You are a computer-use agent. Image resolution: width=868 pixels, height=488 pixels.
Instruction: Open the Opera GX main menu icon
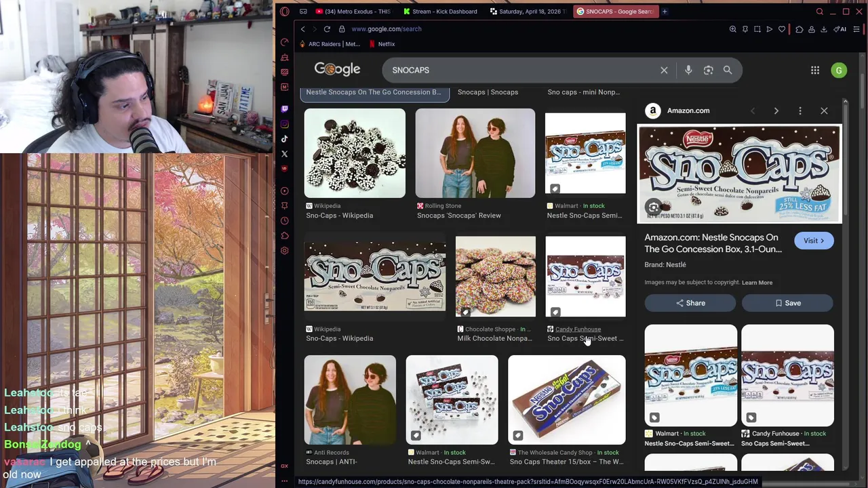(x=284, y=12)
